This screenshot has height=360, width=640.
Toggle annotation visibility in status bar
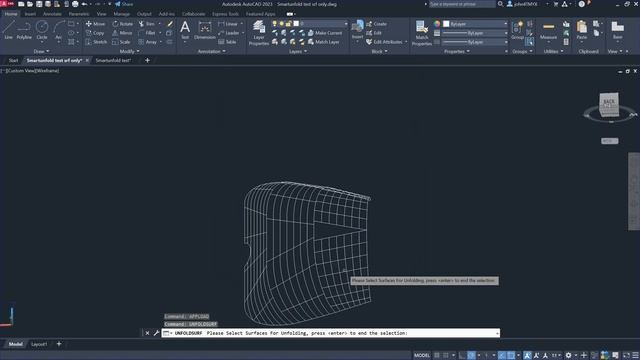527,356
